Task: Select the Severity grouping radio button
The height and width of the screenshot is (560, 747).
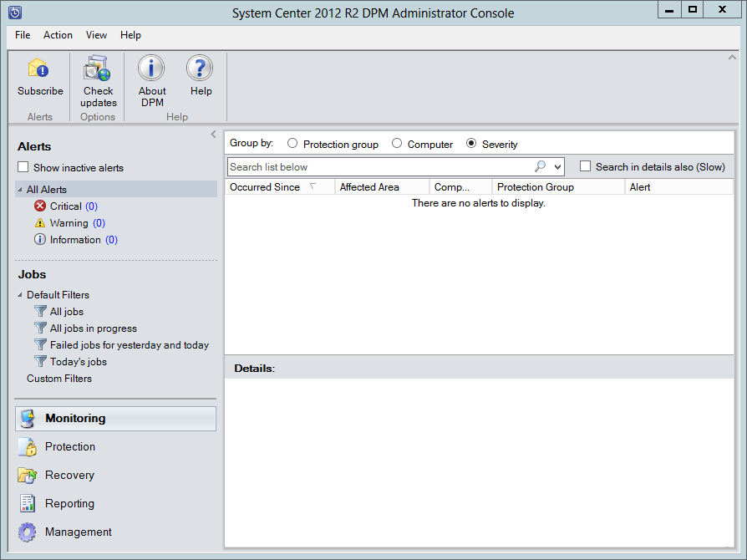Action: (471, 144)
